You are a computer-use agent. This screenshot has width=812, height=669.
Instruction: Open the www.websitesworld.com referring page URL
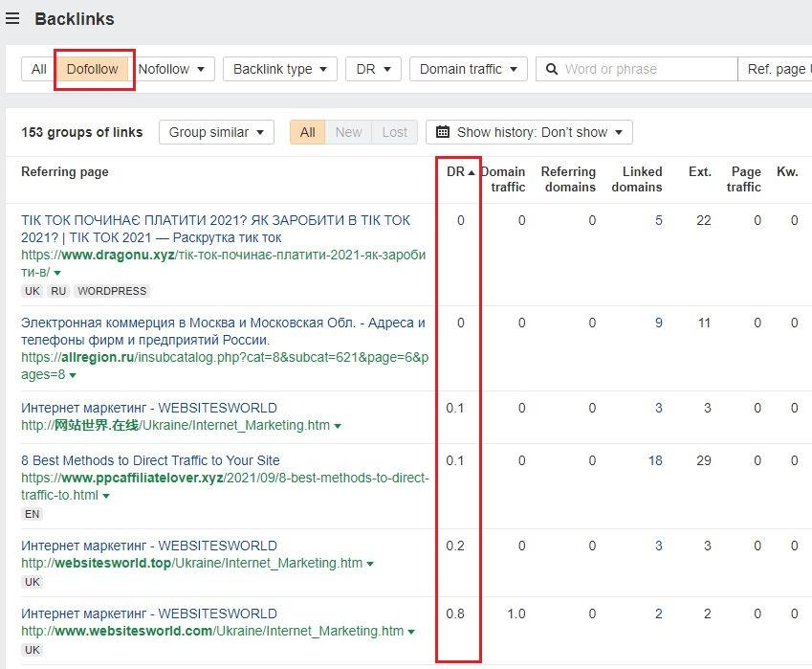212,631
